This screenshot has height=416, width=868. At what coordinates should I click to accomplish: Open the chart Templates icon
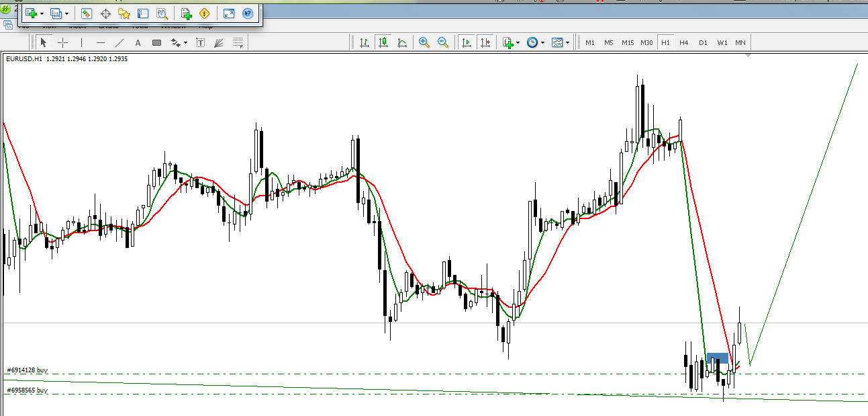[x=557, y=42]
